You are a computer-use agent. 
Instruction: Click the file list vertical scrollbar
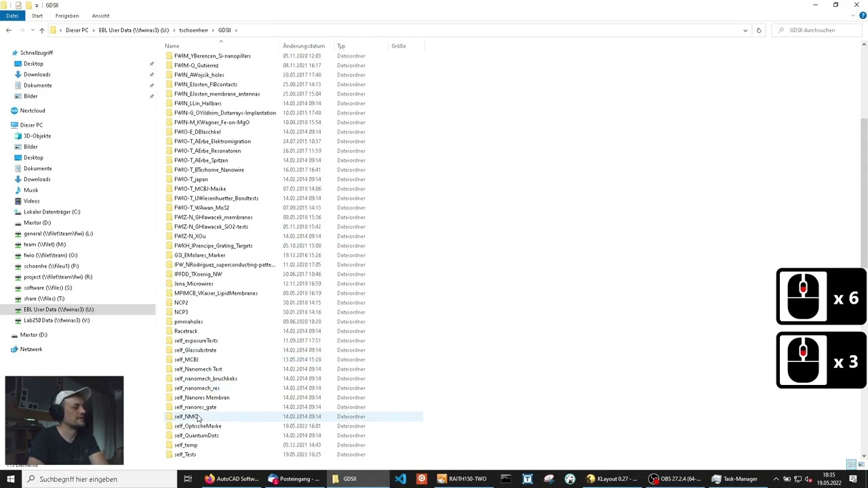coord(864,193)
